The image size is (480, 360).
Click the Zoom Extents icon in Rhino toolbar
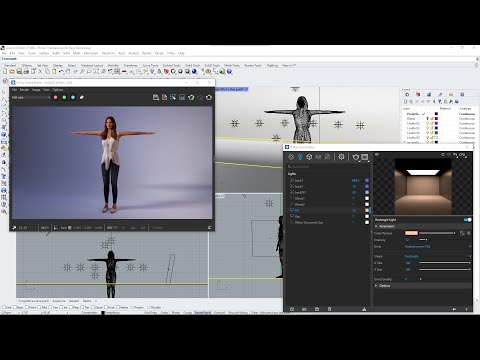tap(96, 71)
